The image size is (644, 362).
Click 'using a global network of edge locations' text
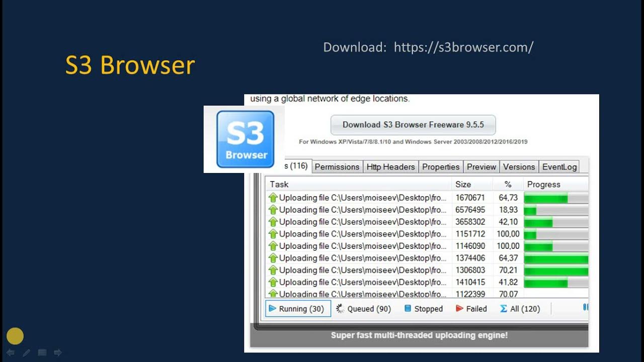(x=330, y=99)
